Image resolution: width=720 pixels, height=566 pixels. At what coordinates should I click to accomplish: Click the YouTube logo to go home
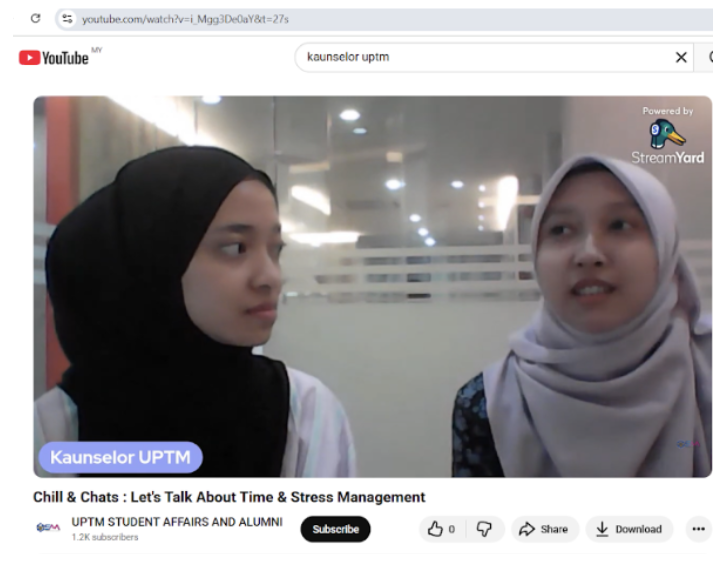tap(55, 58)
